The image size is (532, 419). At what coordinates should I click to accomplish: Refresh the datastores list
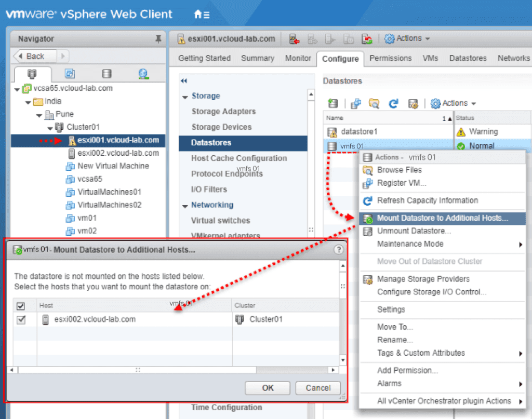click(393, 103)
